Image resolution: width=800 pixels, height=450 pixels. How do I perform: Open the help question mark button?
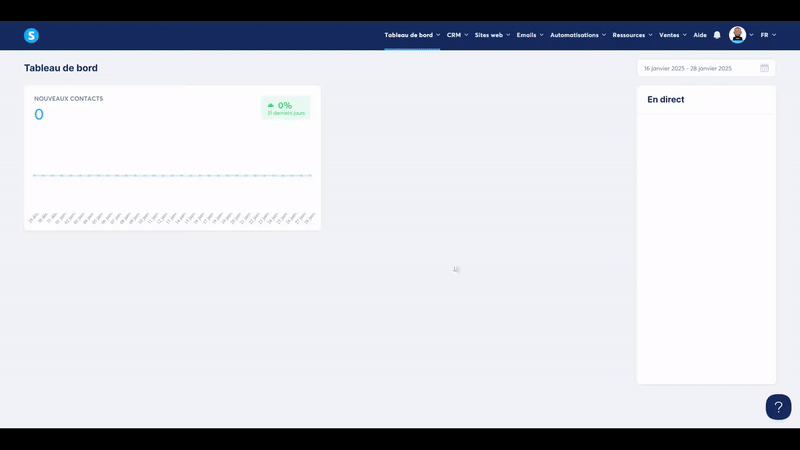pyautogui.click(x=778, y=407)
